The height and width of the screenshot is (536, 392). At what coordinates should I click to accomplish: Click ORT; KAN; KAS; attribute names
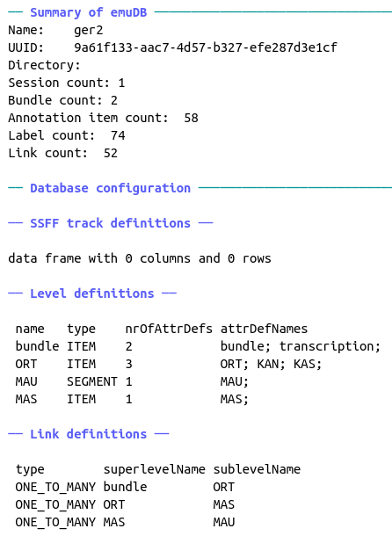point(271,364)
